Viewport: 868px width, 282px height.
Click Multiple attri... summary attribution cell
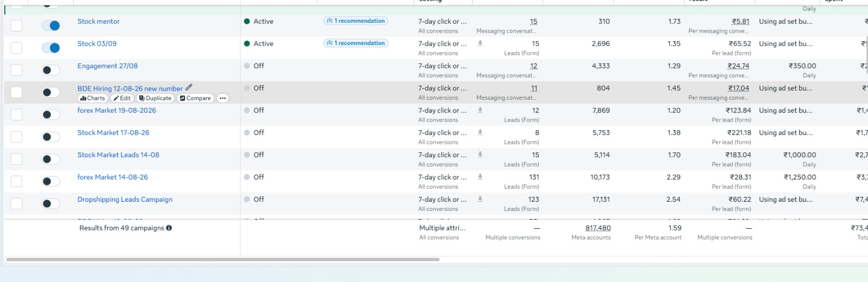pyautogui.click(x=442, y=228)
